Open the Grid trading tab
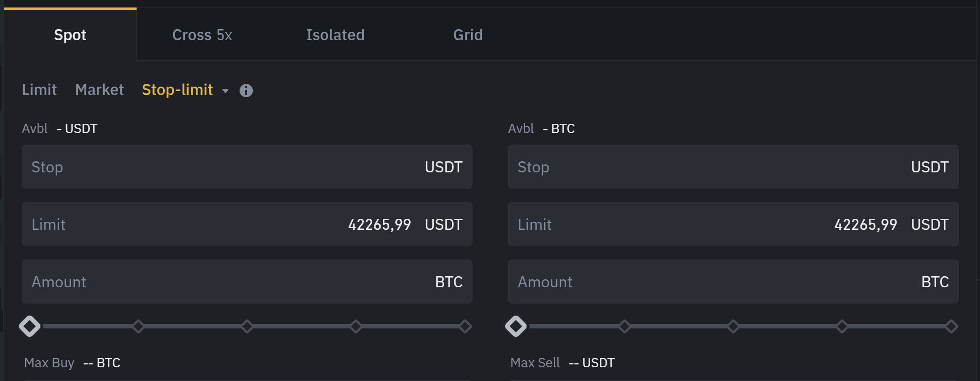This screenshot has width=980, height=381. (x=468, y=34)
